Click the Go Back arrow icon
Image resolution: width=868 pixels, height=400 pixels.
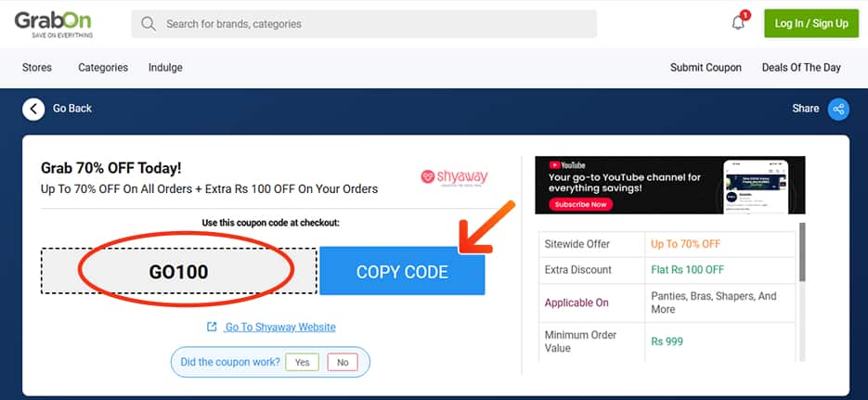pyautogui.click(x=33, y=109)
